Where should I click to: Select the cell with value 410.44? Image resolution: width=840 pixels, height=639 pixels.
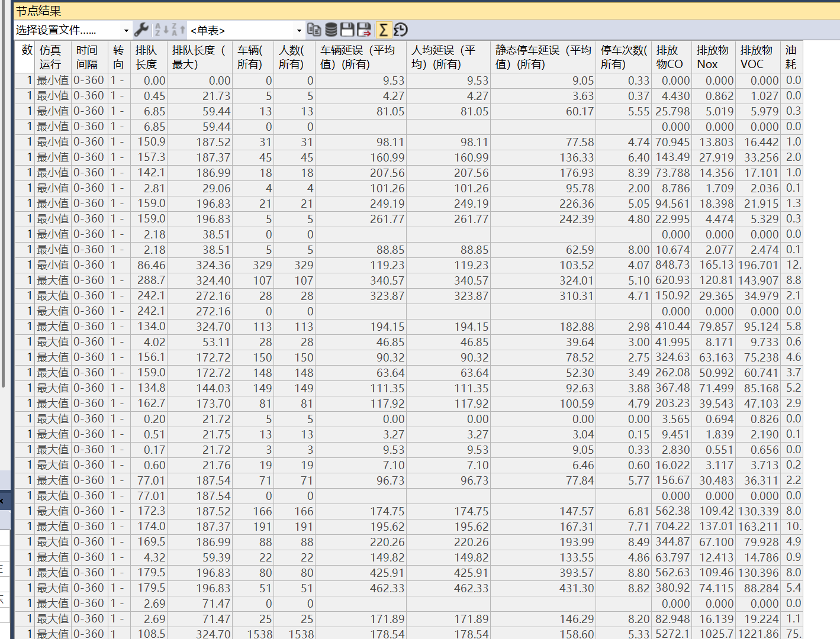tap(671, 327)
